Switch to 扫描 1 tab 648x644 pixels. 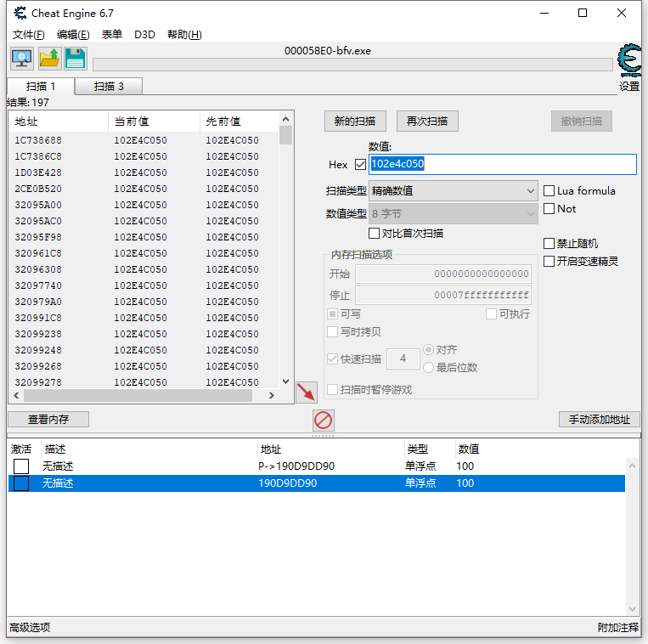tap(41, 87)
